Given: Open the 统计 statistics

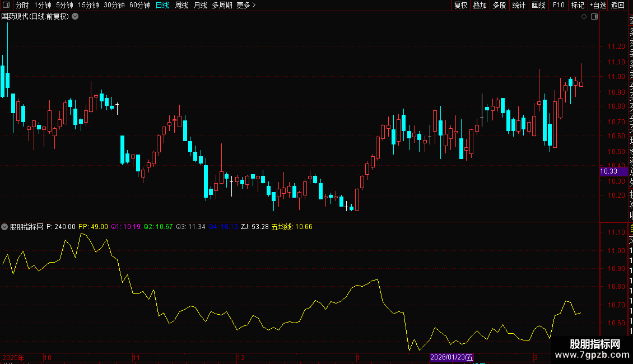Looking at the screenshot, I should click(519, 5).
